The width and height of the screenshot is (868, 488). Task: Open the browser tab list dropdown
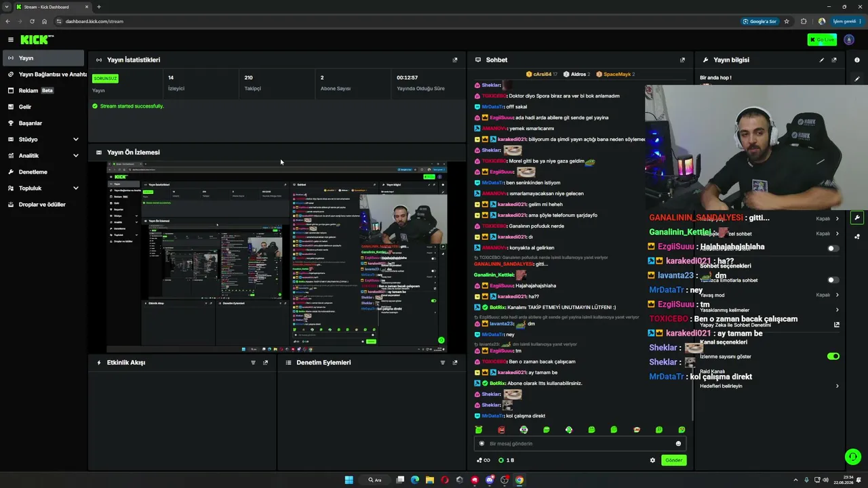7,7
